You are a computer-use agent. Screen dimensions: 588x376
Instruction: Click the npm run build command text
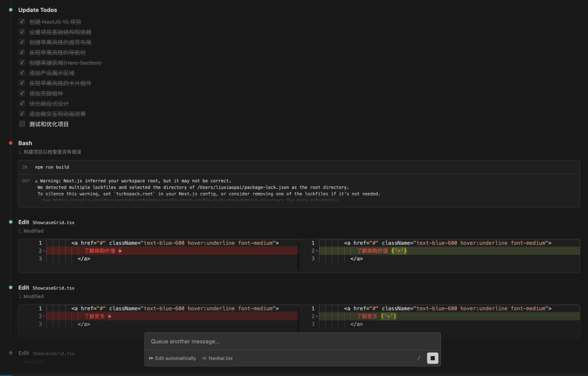(x=52, y=167)
